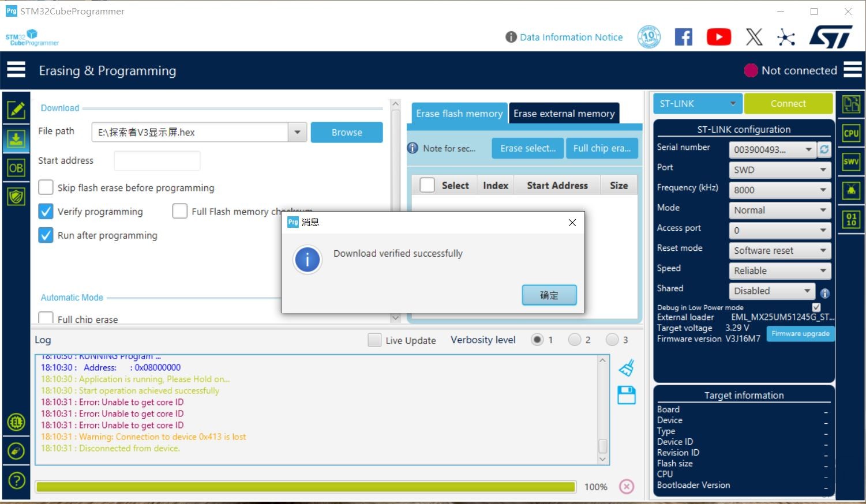This screenshot has height=504, width=866.
Task: Click the green Connect button
Action: tap(788, 104)
